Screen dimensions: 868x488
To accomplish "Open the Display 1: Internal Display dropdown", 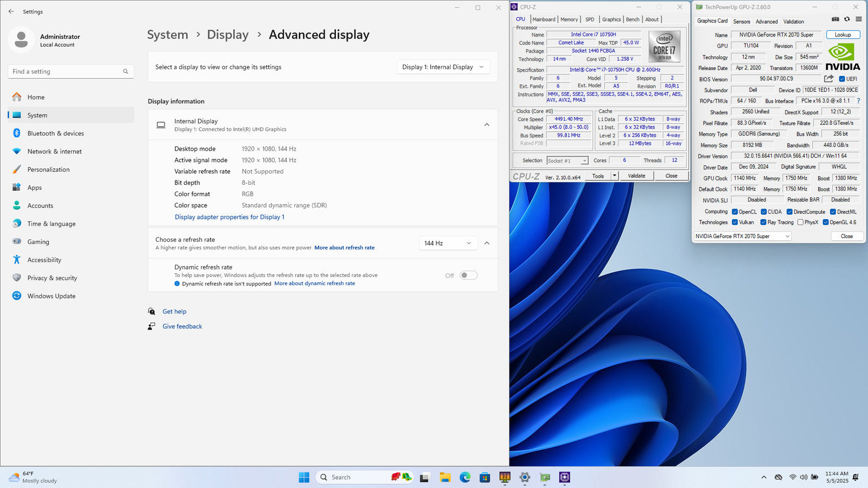I will click(443, 67).
